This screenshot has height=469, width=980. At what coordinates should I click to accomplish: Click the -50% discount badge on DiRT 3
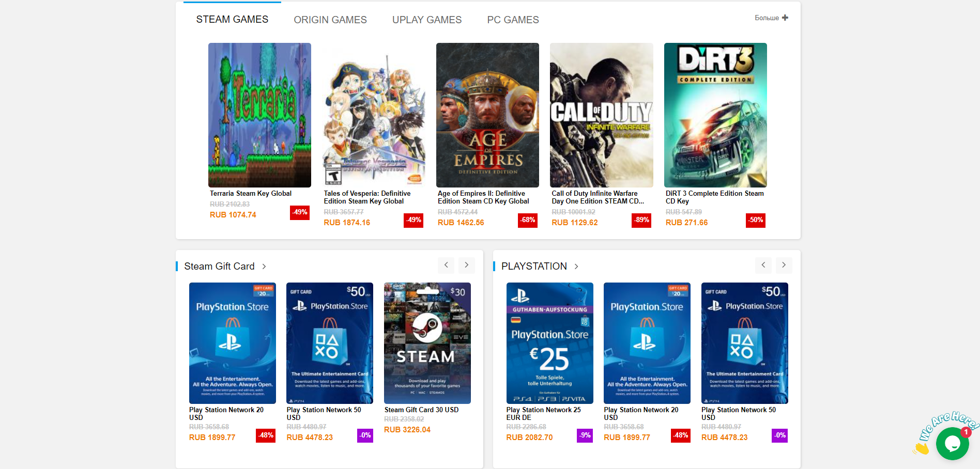coord(756,221)
